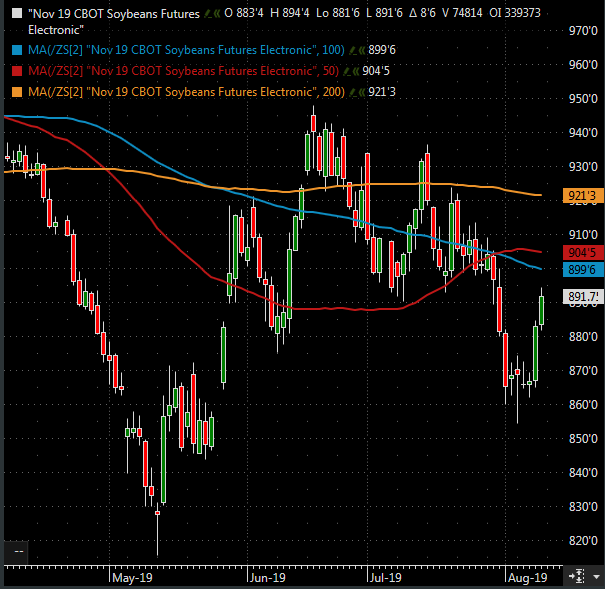Click the orange 200-period MA color swatch

tap(17, 92)
